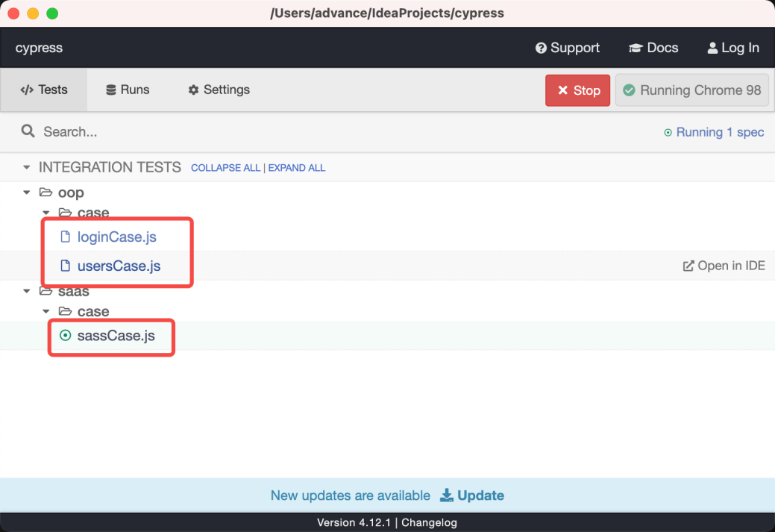Screen dimensions: 775x532
Task: Open the Docs link
Action: coord(653,48)
